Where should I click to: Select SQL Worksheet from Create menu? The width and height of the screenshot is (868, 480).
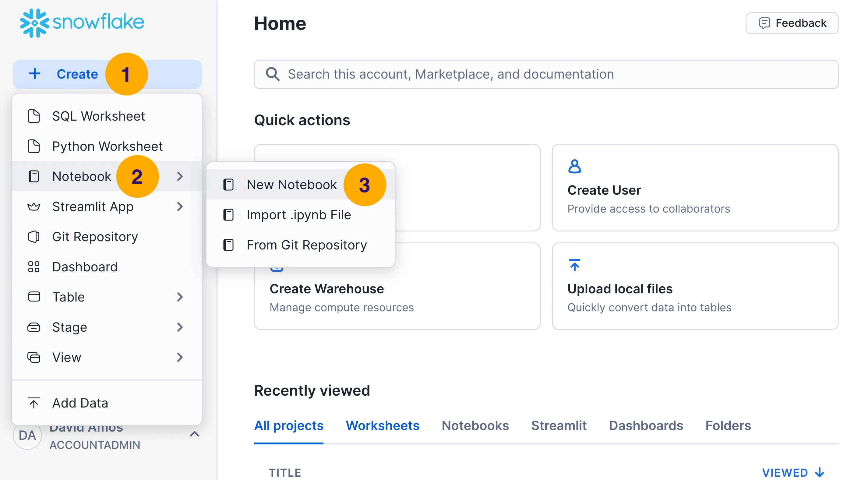coord(107,116)
